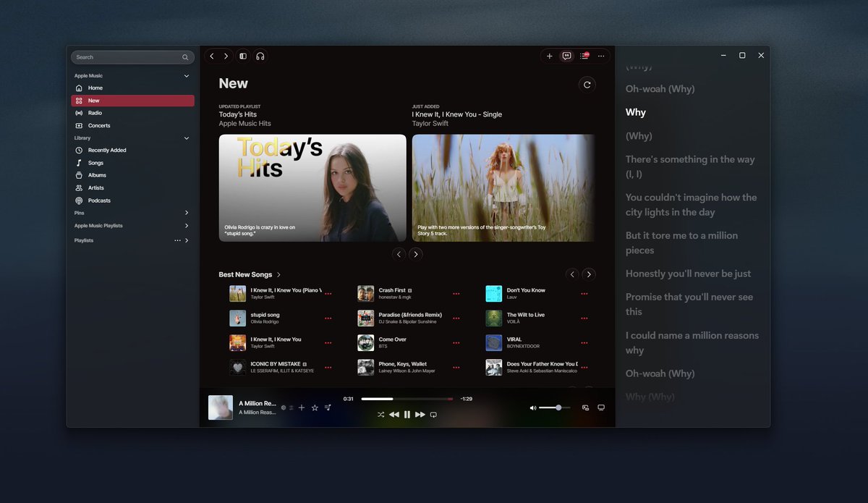This screenshot has width=868, height=503.
Task: Adjust the volume slider
Action: pos(555,407)
